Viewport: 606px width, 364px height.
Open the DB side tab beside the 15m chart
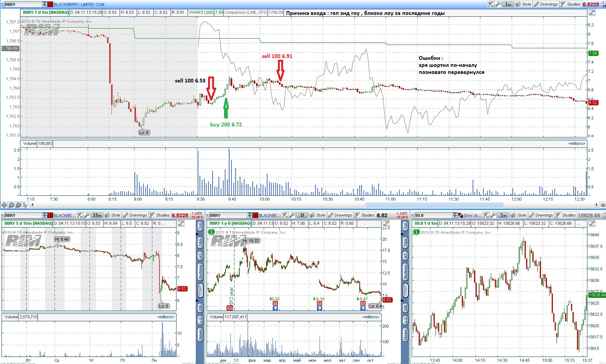(200, 308)
